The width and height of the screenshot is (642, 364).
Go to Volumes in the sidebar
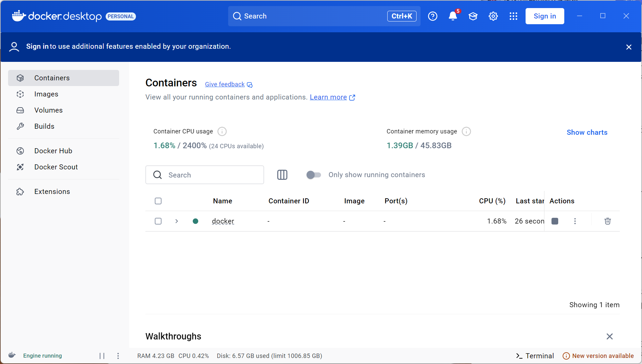pos(64,110)
